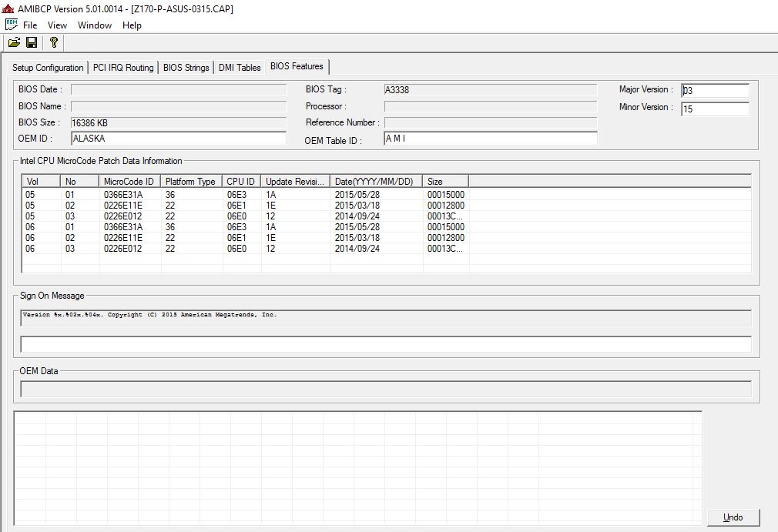This screenshot has width=778, height=532.
Task: Save the file with the floppy disk icon
Action: coord(32,42)
